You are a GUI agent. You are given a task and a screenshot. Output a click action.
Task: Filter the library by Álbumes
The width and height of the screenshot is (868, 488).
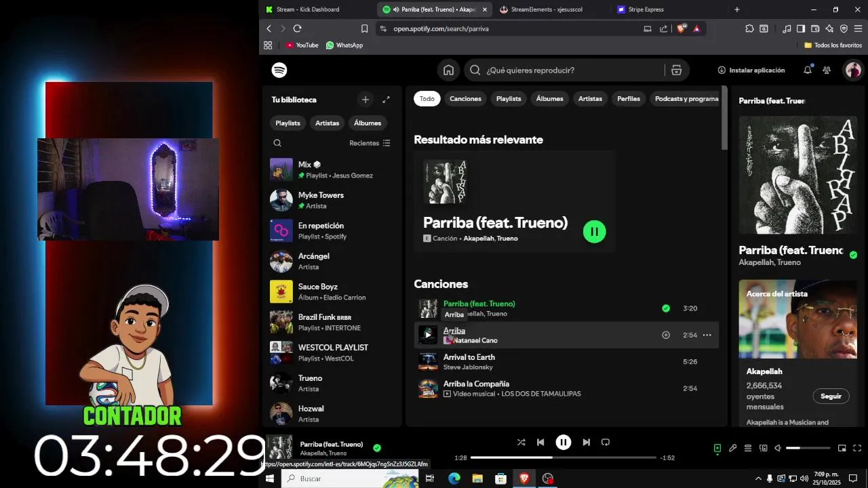tap(368, 123)
